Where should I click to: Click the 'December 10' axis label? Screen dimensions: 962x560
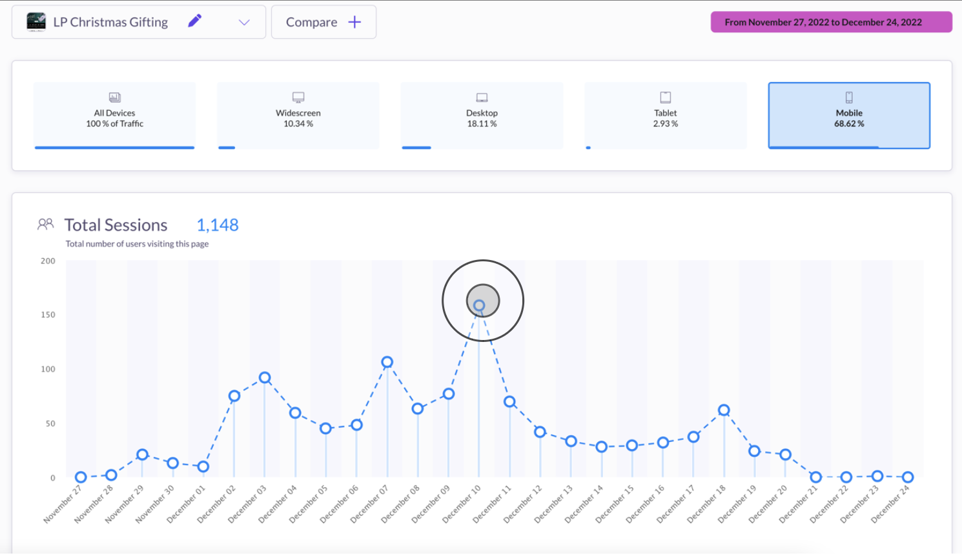point(462,505)
